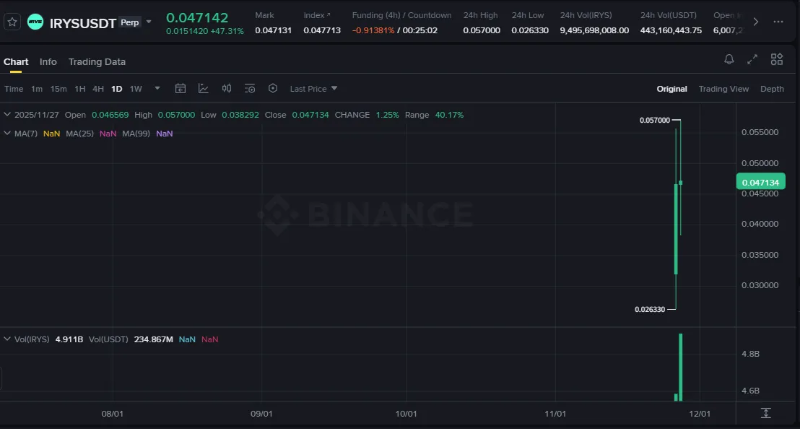Click the MA(99) indicator label
The image size is (800, 429).
click(136, 134)
